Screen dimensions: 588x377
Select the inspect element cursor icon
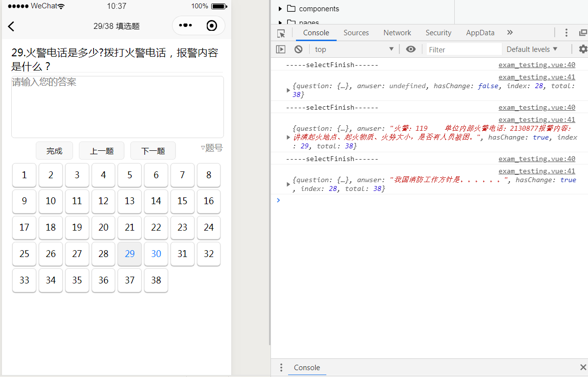click(281, 33)
